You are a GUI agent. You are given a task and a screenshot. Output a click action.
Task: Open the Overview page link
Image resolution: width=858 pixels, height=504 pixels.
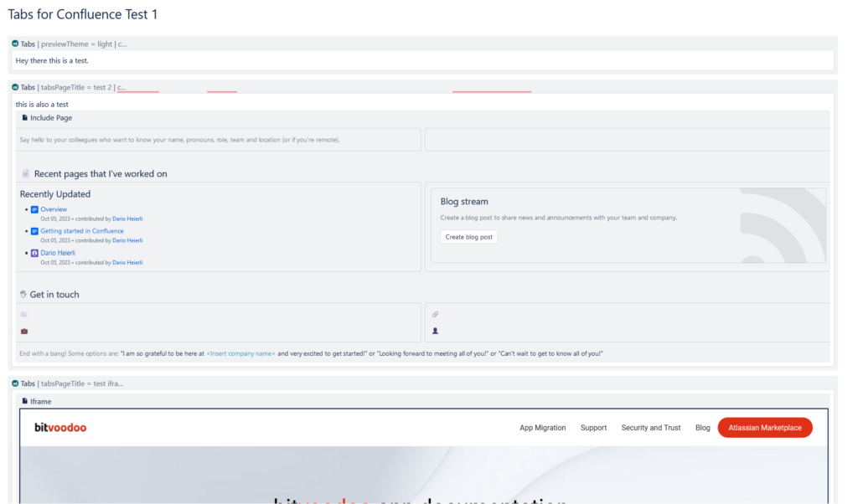(x=54, y=209)
